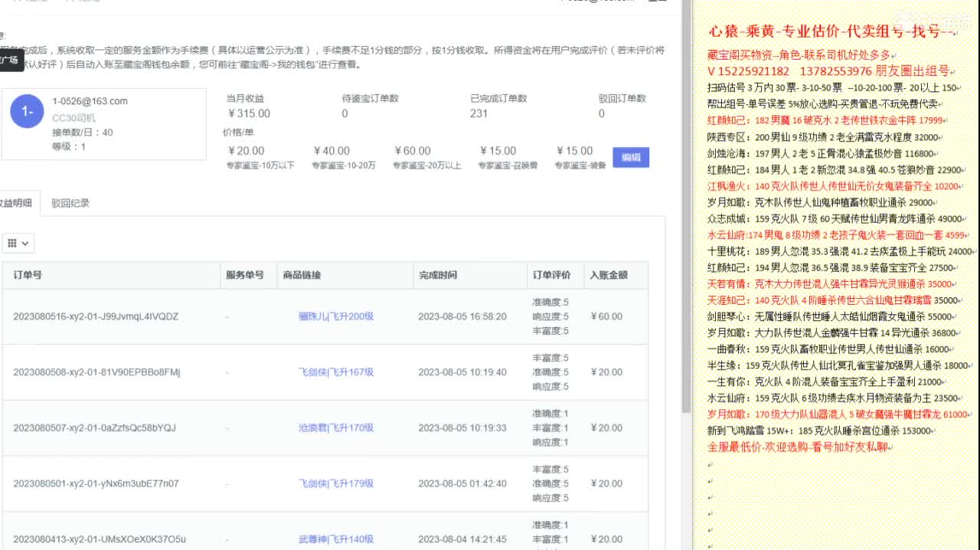The height and width of the screenshot is (550, 980).
Task: Click the red listing 天涯知己：140克火队 35000
Action: (x=833, y=300)
